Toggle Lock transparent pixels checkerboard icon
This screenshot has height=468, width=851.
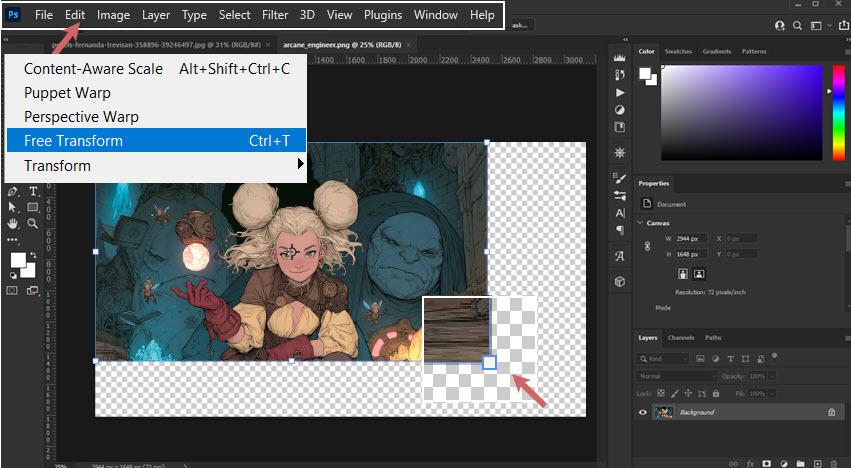[x=661, y=393]
